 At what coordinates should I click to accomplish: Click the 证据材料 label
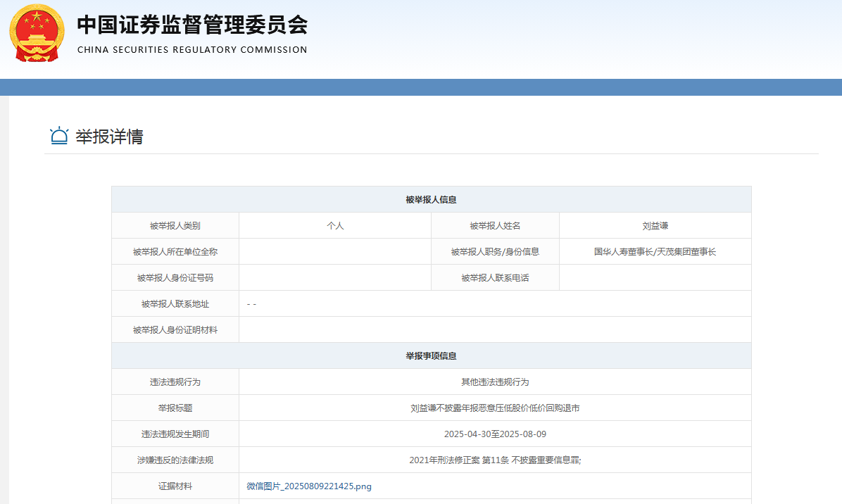[175, 486]
